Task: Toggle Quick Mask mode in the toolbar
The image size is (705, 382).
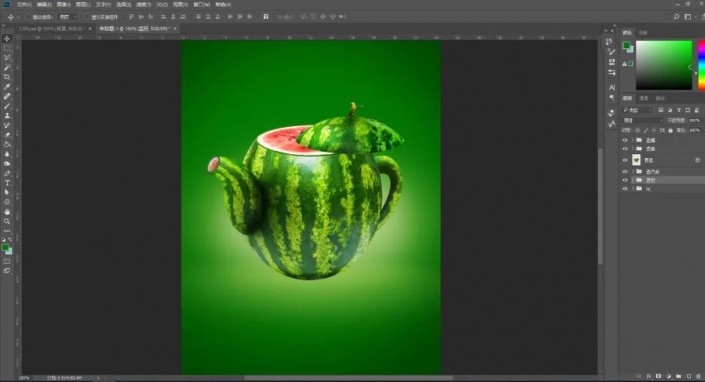Action: (x=7, y=261)
